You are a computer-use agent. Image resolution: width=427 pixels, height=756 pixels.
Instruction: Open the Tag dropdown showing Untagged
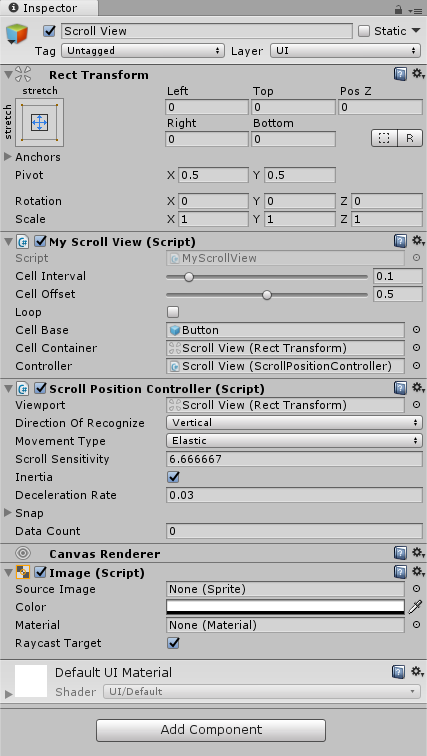[143, 51]
